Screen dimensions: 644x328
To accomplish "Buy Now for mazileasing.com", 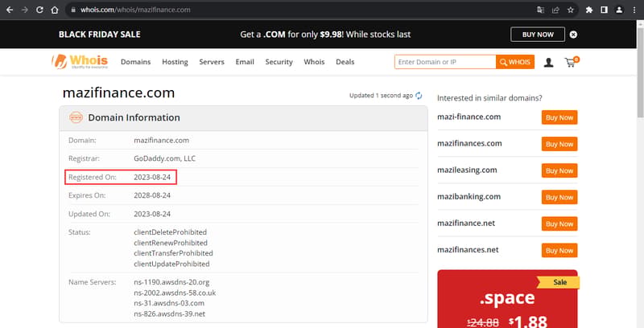I will (559, 170).
